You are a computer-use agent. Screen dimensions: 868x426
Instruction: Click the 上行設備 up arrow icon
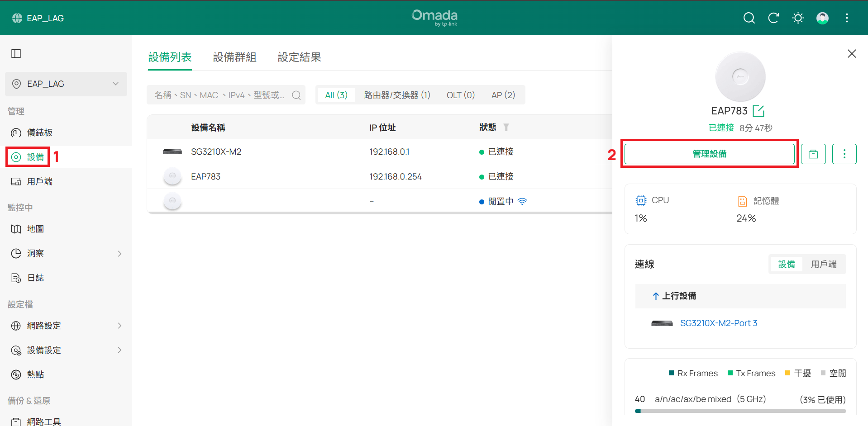tap(655, 296)
